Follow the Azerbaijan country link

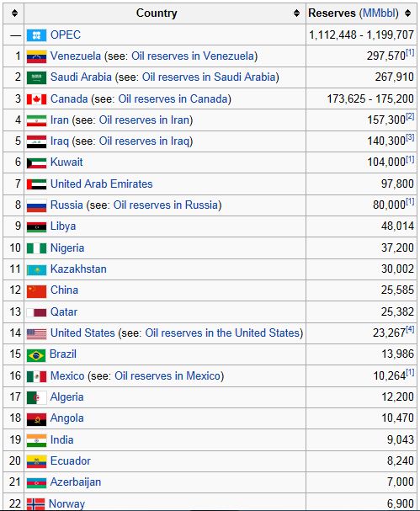point(76,482)
